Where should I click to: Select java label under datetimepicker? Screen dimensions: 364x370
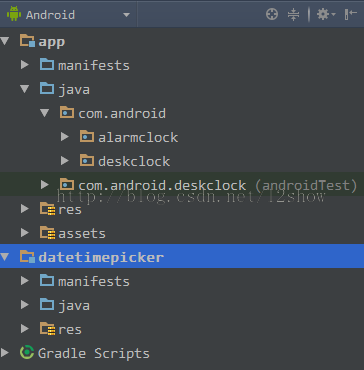(74, 306)
